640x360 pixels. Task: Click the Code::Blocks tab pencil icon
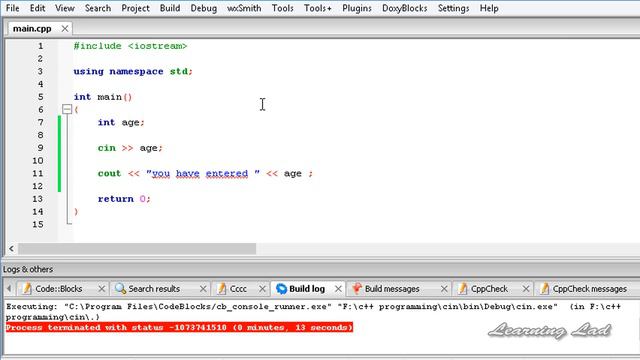pyautogui.click(x=27, y=289)
